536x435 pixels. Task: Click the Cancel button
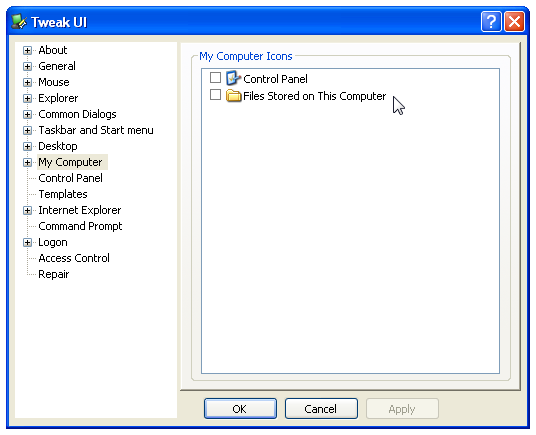click(321, 409)
